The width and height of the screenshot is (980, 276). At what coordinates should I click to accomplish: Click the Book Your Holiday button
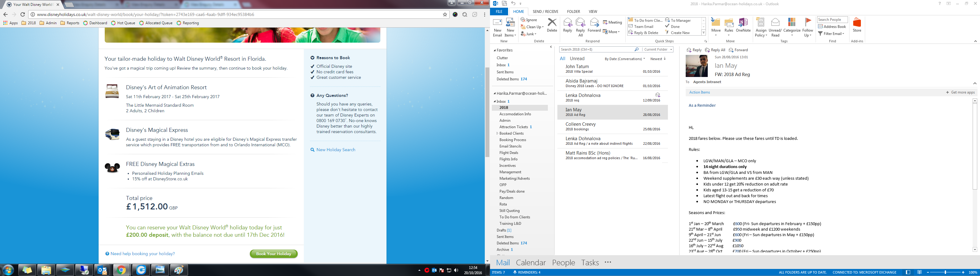coord(273,254)
